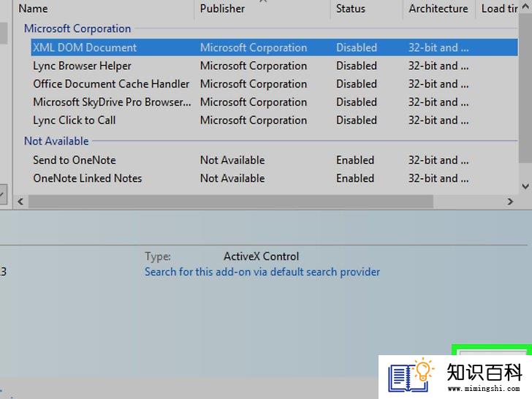Click the vertical scrollbar down arrow
532x399 pixels.
pos(525,186)
